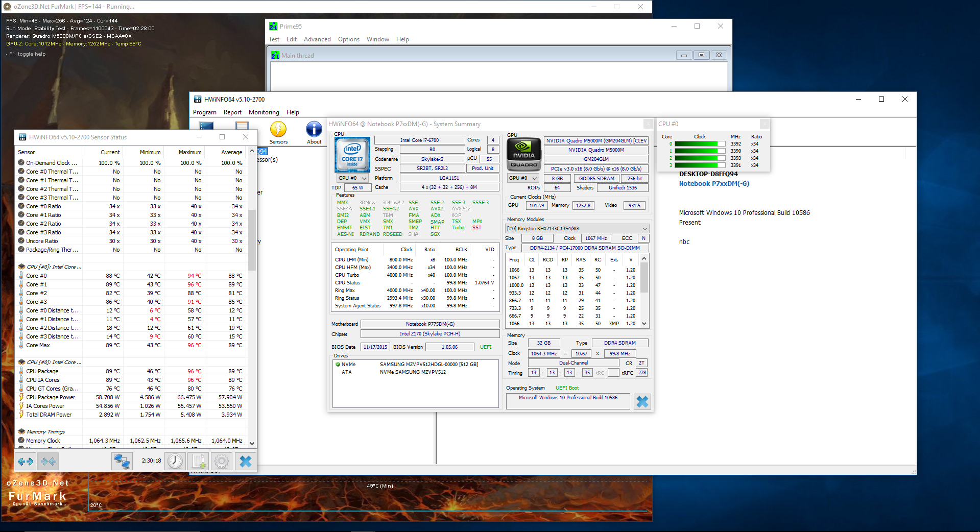
Task: Click the HWiNFO64 main window title icon
Action: coord(198,99)
